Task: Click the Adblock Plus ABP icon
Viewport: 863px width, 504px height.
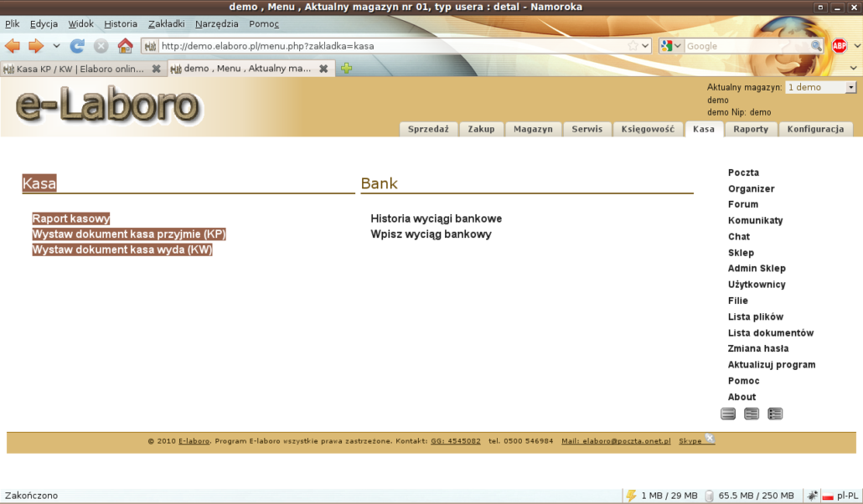Action: tap(839, 46)
